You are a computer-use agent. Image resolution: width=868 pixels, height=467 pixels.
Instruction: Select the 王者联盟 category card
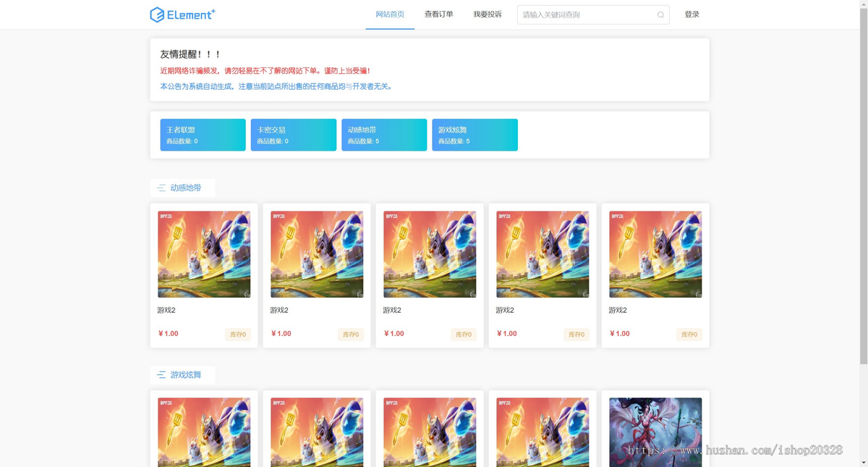tap(203, 135)
